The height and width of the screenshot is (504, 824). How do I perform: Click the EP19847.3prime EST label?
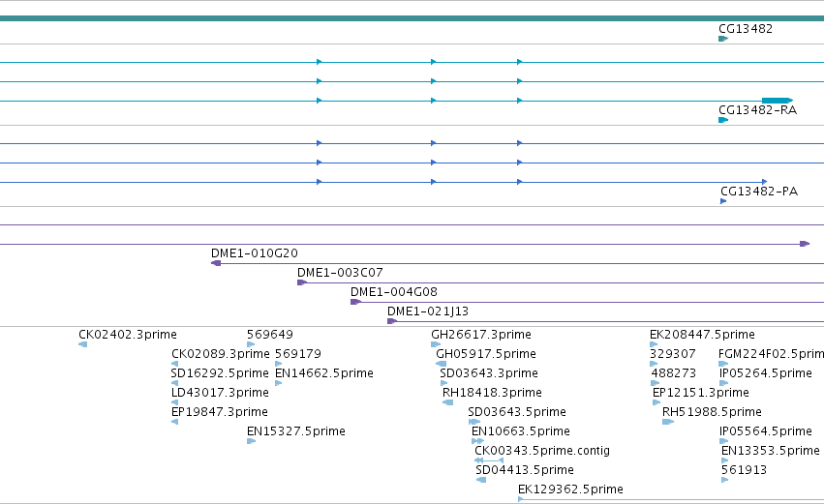220,413
